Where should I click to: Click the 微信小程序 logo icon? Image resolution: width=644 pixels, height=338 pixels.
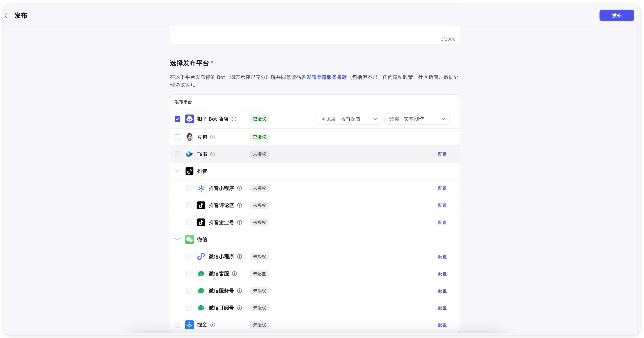[x=201, y=257]
